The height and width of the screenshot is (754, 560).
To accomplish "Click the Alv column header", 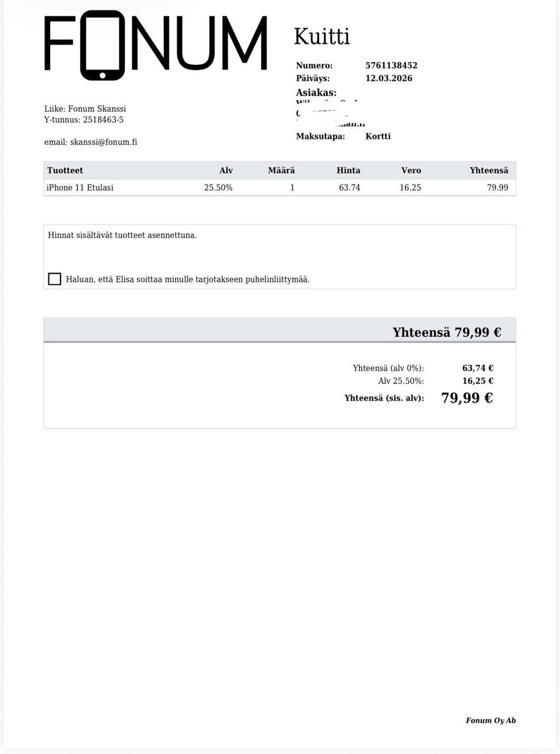I will pos(226,170).
